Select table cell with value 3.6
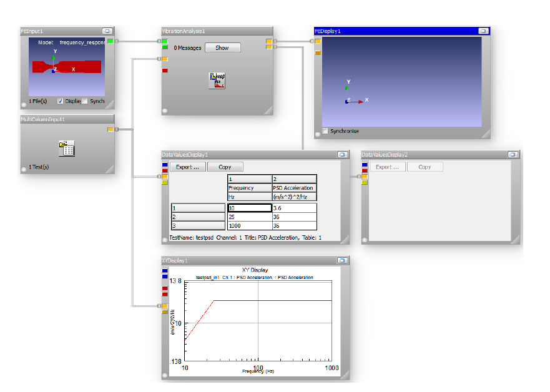Image resolution: width=550 pixels, height=392 pixels. (294, 208)
